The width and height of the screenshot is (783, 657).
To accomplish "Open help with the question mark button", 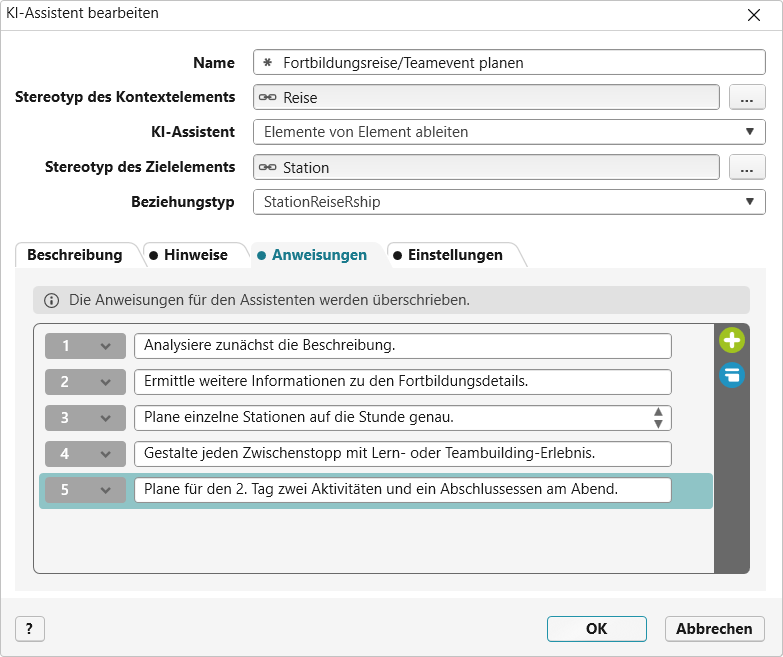I will pos(30,628).
